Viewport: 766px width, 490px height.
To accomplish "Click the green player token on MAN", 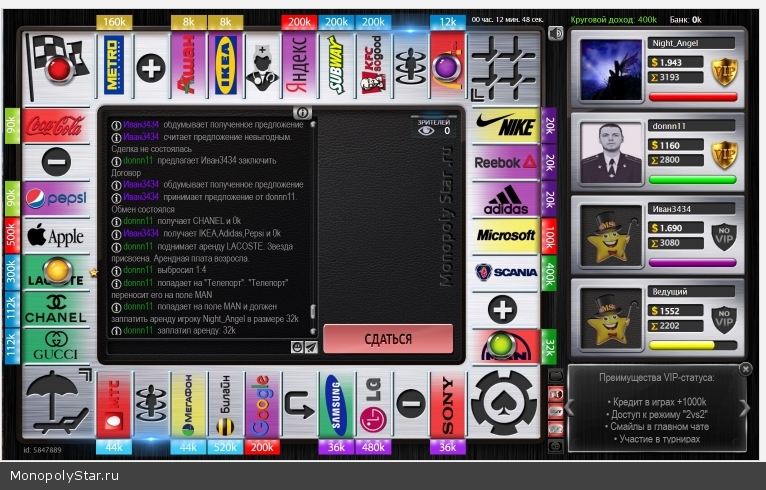I will pos(501,344).
